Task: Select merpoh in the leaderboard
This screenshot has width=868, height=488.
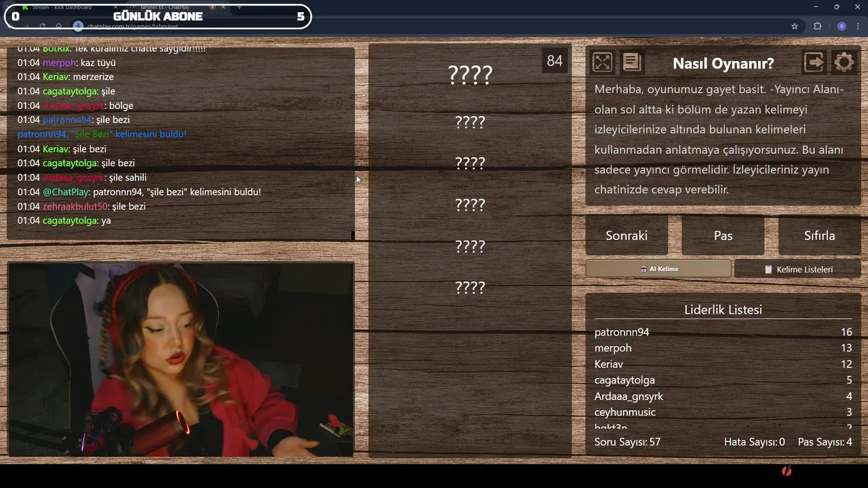Action: click(x=613, y=348)
